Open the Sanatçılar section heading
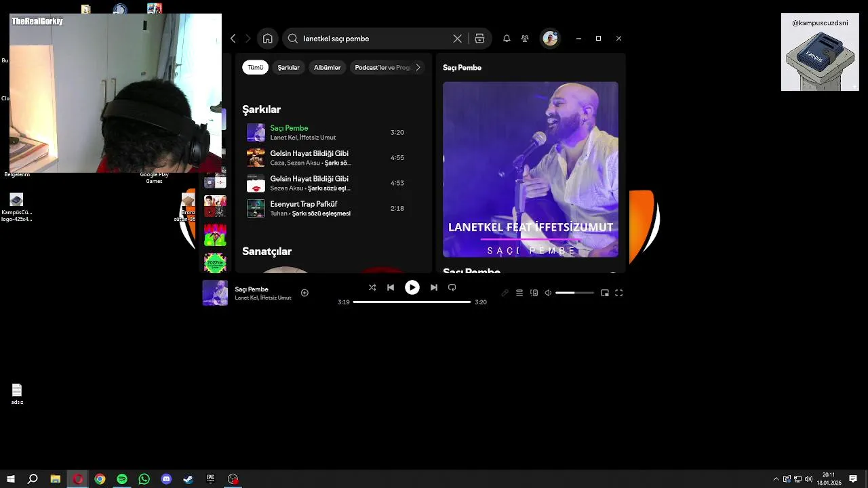The width and height of the screenshot is (868, 488). (x=267, y=251)
